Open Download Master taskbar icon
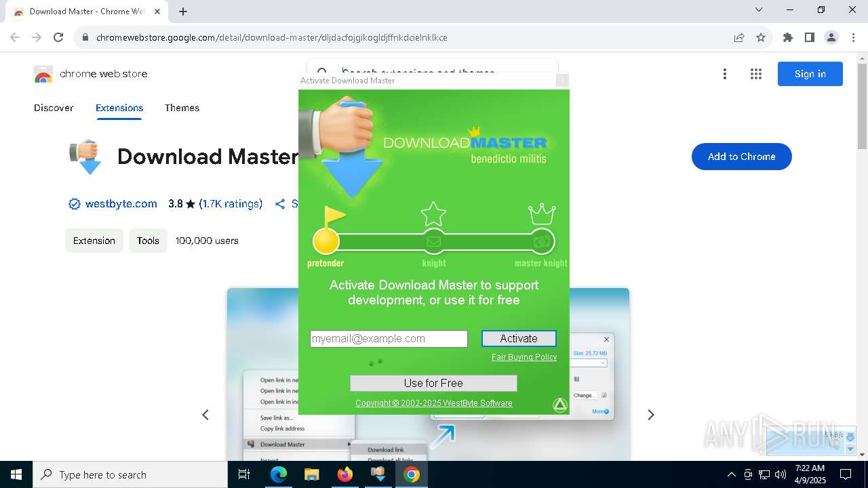The image size is (868, 488). (378, 474)
